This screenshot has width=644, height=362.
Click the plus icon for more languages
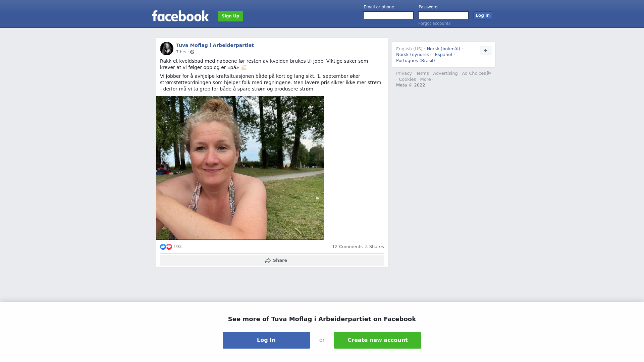click(x=486, y=51)
